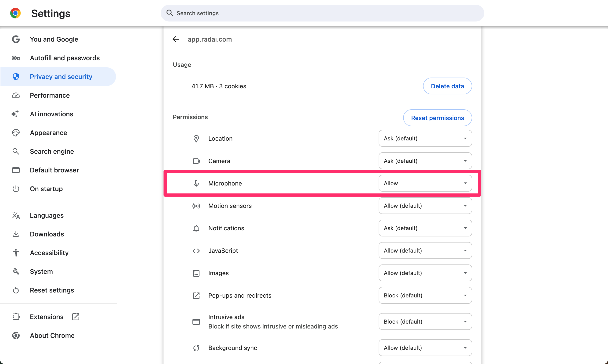608x364 pixels.
Task: Click the Search engine magnifier icon
Action: click(16, 151)
